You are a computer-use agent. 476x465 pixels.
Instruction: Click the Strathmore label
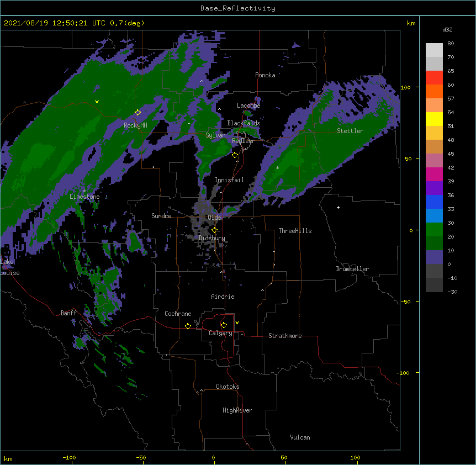[x=285, y=336]
